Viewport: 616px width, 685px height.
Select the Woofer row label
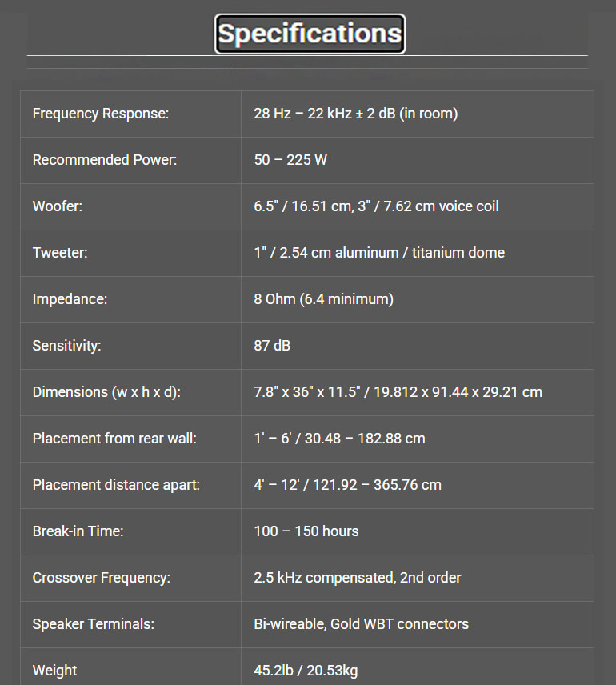[x=58, y=206]
